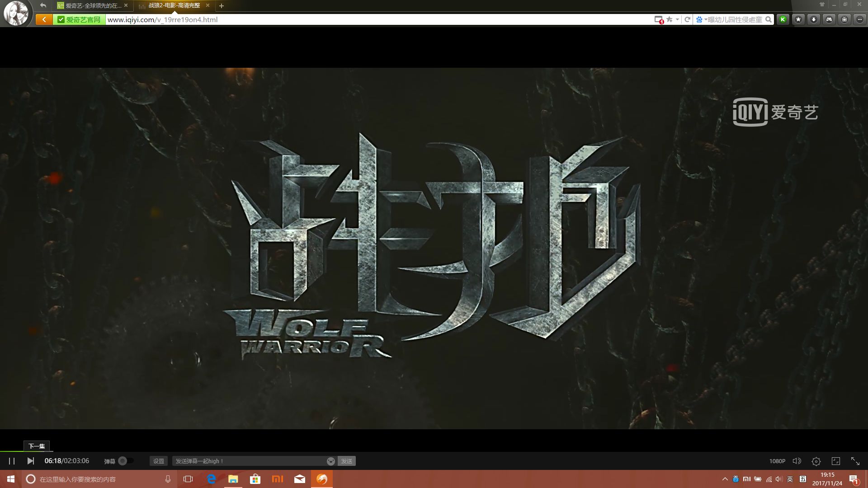The height and width of the screenshot is (488, 868).
Task: Open browser downloads arrow icon
Action: click(x=814, y=19)
